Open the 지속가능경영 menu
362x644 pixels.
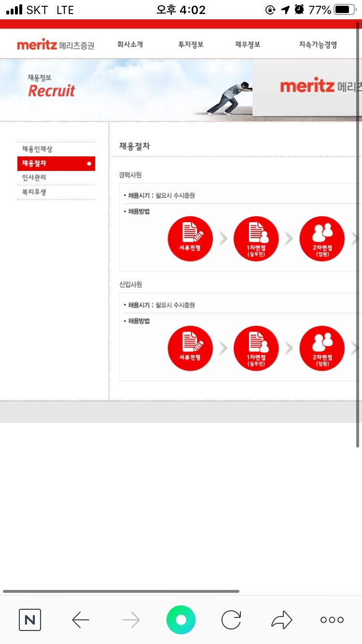click(318, 45)
